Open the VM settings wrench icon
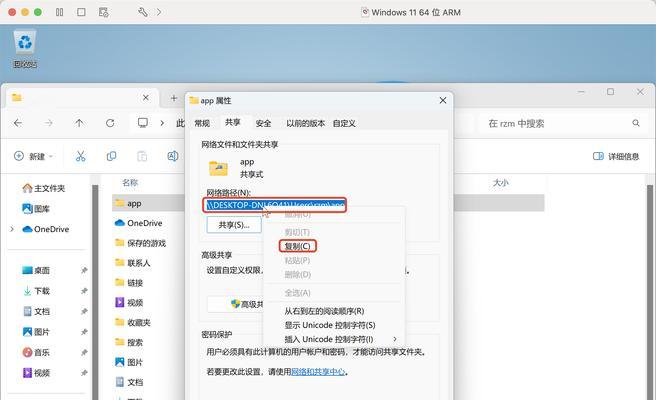Screen dimensions: 656x400 coord(143,12)
